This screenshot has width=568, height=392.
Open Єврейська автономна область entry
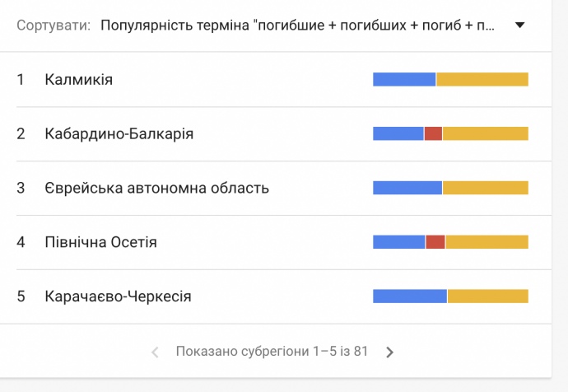(157, 188)
